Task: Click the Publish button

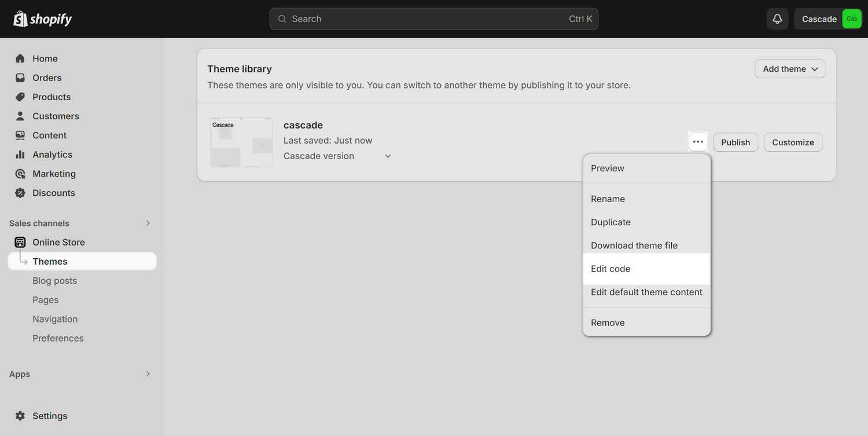Action: [735, 142]
